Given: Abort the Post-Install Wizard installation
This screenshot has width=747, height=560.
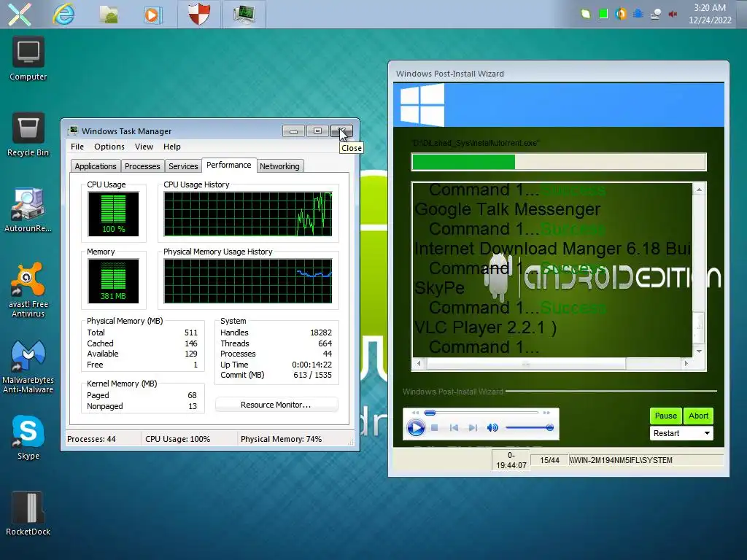Looking at the screenshot, I should (698, 416).
